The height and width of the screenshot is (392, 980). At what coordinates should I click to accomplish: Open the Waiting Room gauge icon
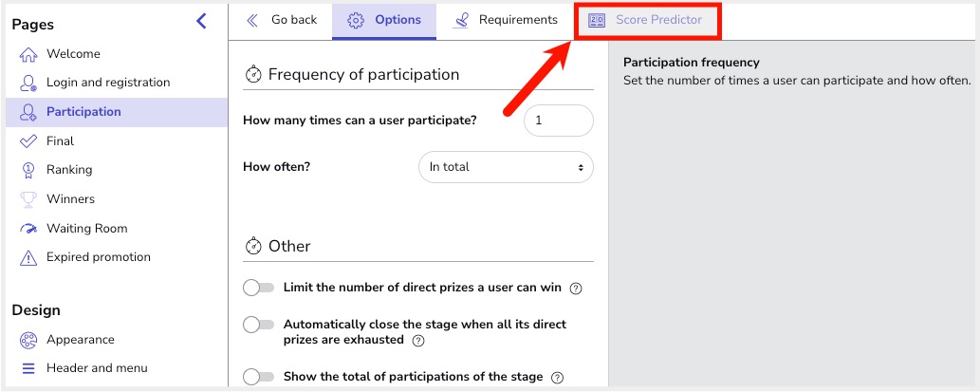(x=28, y=229)
